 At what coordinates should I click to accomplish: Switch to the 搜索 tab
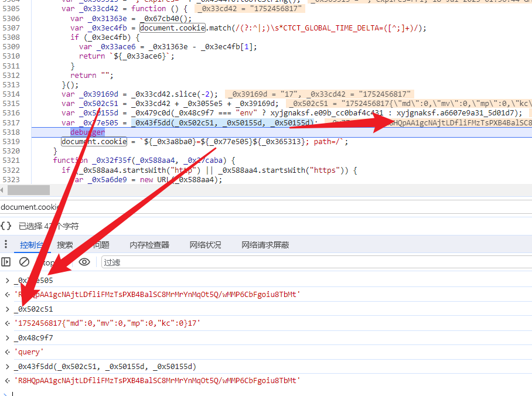(x=65, y=245)
